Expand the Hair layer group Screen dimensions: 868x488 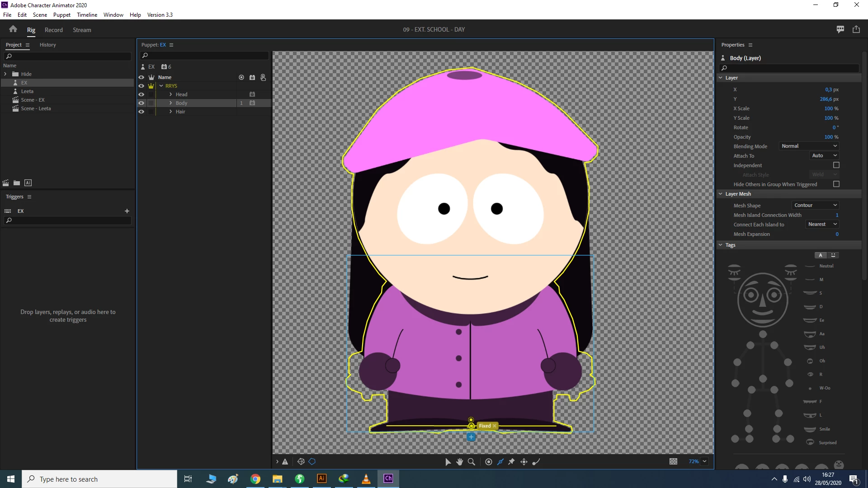tap(170, 112)
